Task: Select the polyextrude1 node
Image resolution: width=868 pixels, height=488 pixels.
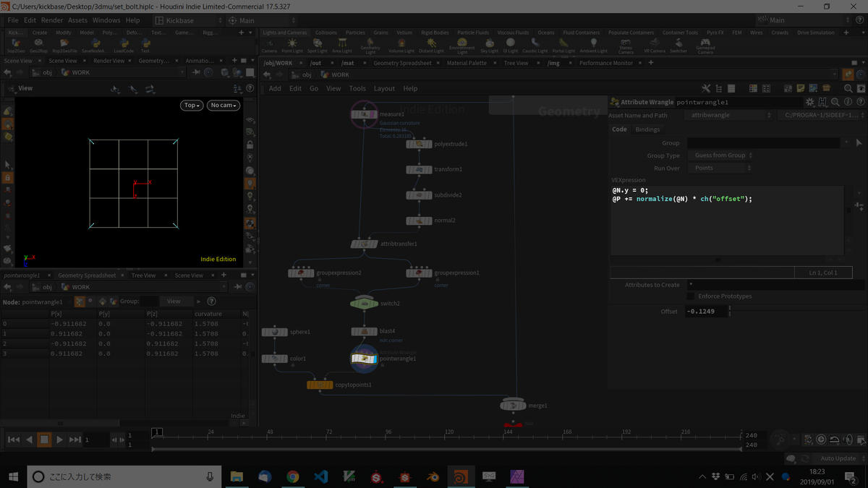Action: (x=419, y=144)
